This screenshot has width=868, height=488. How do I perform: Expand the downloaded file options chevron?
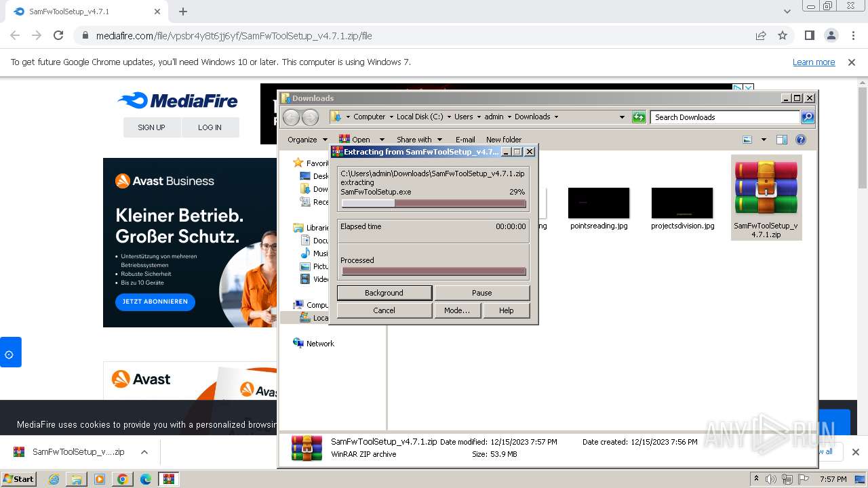coord(144,452)
